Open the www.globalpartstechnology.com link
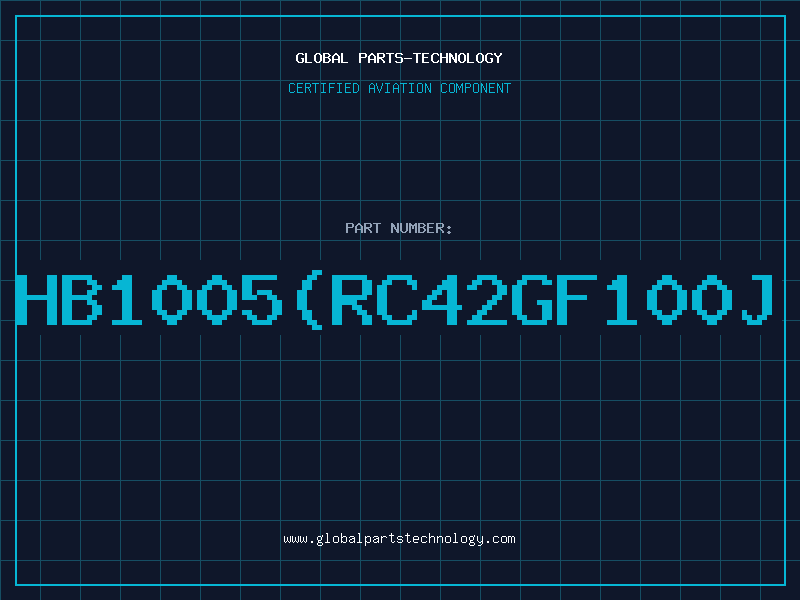The image size is (800, 600). click(399, 539)
